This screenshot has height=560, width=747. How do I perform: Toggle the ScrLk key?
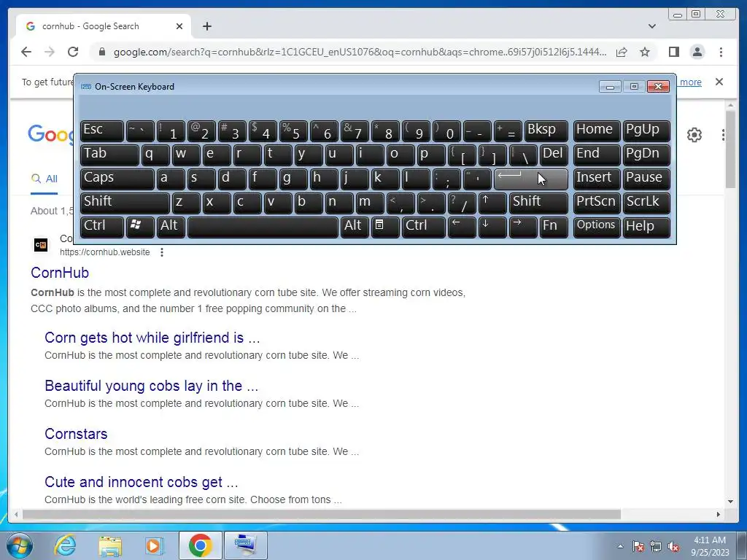(646, 203)
